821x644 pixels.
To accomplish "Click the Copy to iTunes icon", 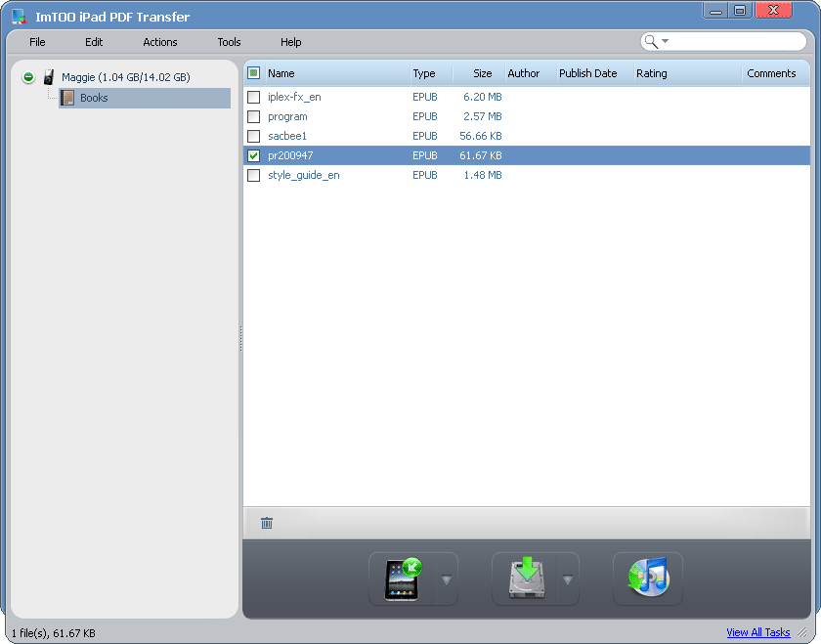I will 648,578.
